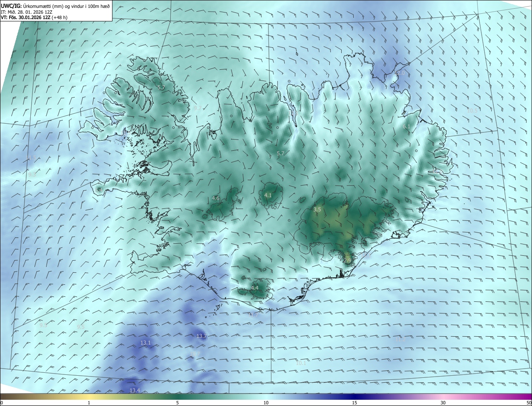Screen dimensions: 532x406
Task: Click the 5.7 value in north-central Iceland
Action: pos(281,154)
